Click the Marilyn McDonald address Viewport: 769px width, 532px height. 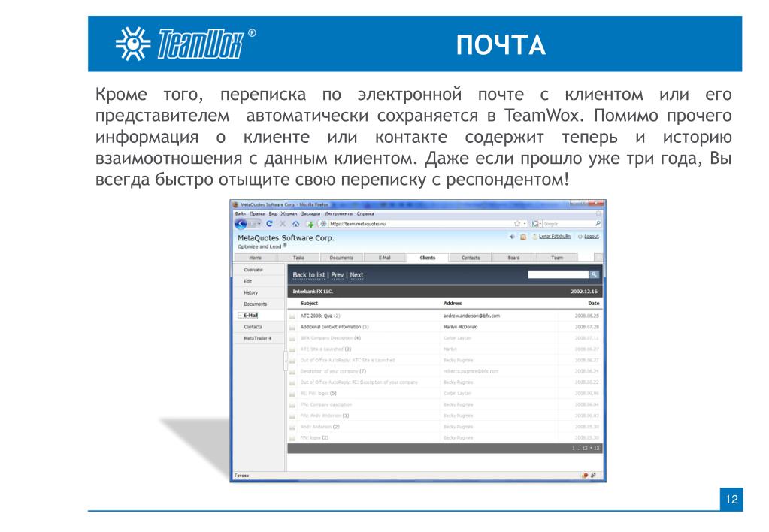click(460, 327)
